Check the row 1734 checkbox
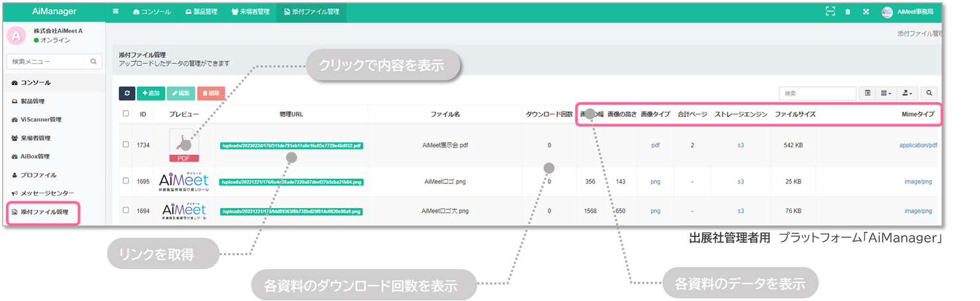 pyautogui.click(x=126, y=144)
